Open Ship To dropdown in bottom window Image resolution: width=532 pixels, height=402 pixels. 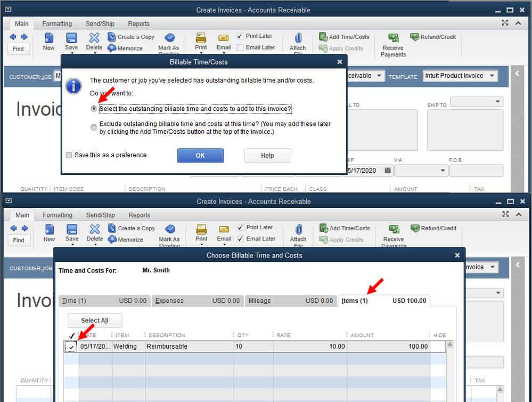498,293
